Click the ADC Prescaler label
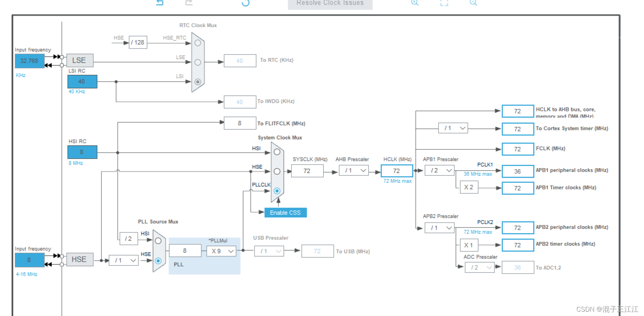The image size is (644, 316). click(x=480, y=257)
